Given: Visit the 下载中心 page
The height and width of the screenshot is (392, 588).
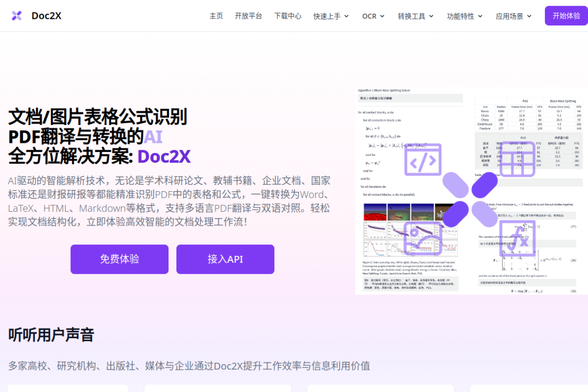Looking at the screenshot, I should 288,16.
